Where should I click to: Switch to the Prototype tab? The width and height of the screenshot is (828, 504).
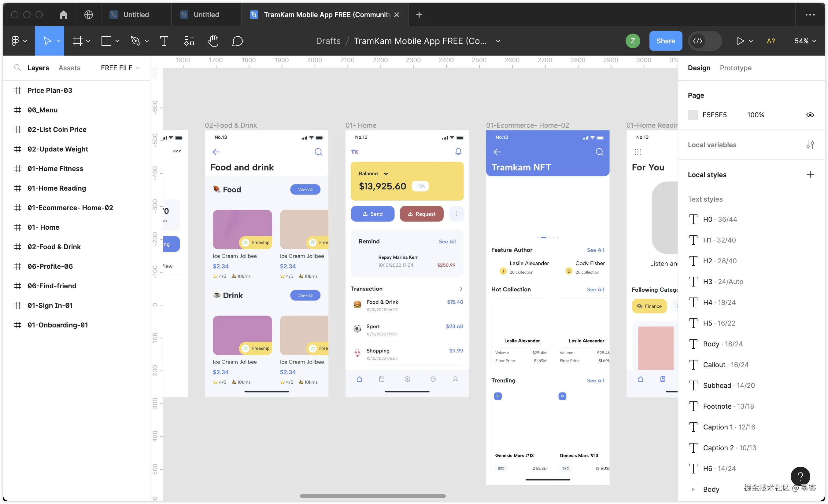[735, 68]
